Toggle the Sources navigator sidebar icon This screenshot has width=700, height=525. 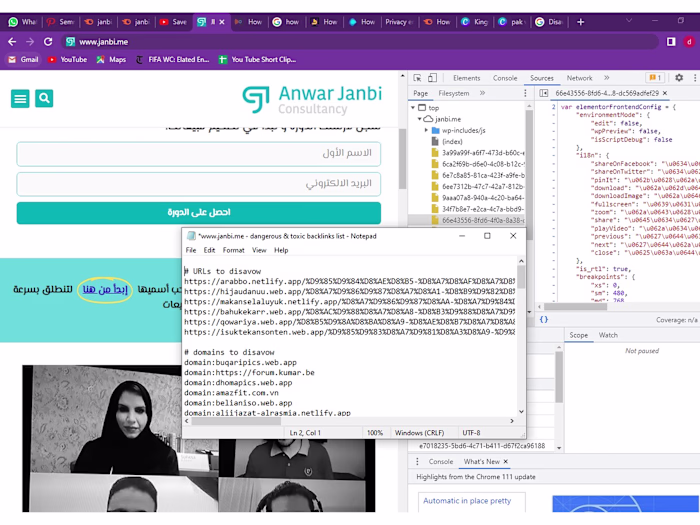click(x=543, y=93)
